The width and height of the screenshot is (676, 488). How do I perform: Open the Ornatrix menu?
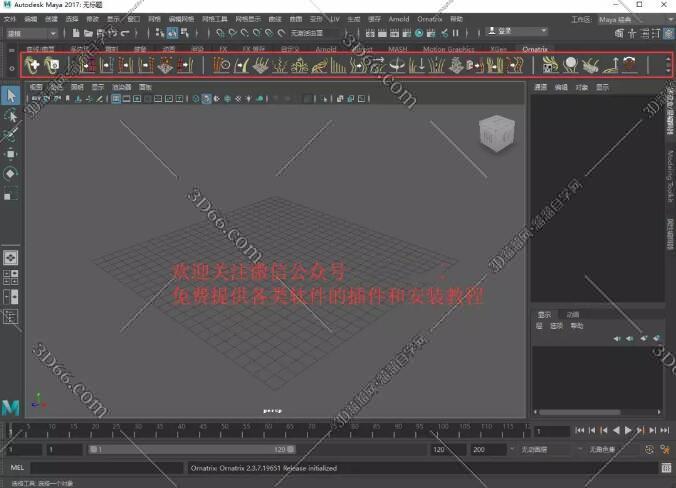point(429,19)
